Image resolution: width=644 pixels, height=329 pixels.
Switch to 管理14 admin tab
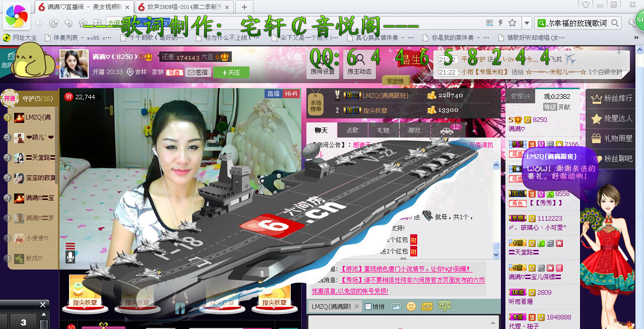tap(520, 96)
